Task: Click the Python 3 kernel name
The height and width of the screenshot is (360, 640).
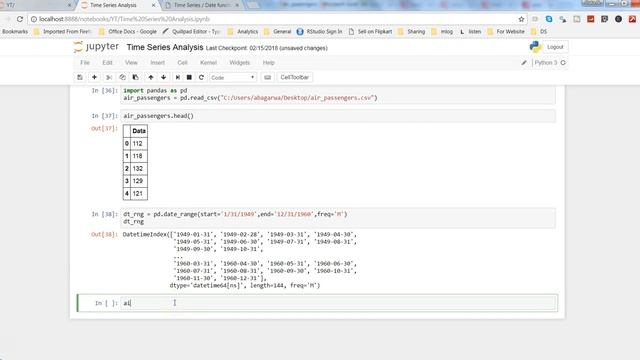Action: [x=546, y=63]
